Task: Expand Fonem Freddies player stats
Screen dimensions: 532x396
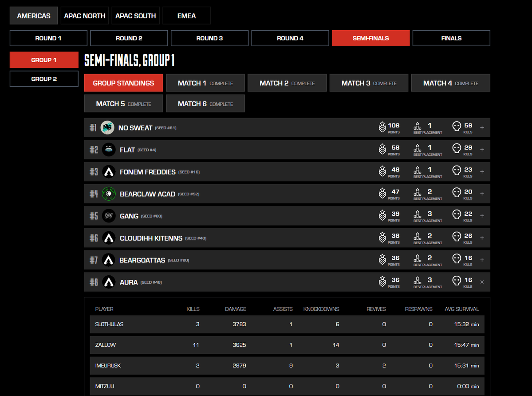Action: [x=482, y=172]
